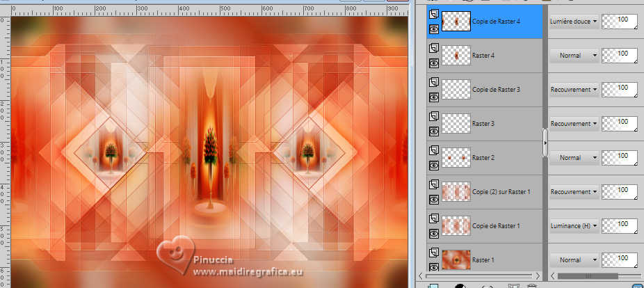
Task: Click the left scroll arrow under the layer list
Action: (421, 276)
